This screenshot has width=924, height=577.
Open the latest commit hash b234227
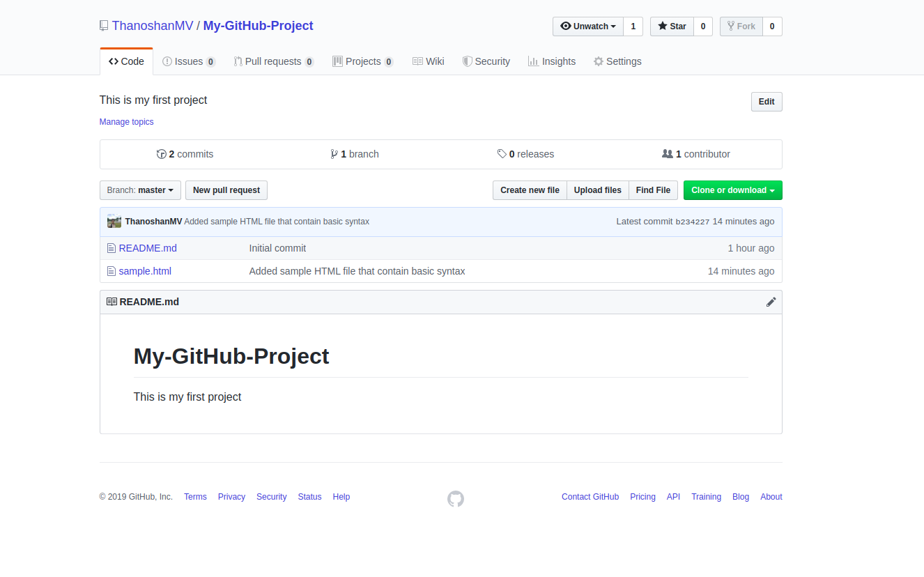[x=692, y=222]
